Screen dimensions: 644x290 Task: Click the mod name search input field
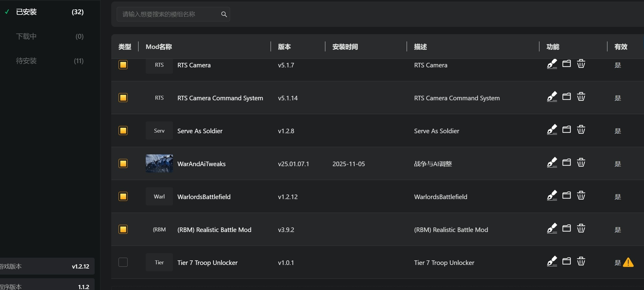[169, 14]
